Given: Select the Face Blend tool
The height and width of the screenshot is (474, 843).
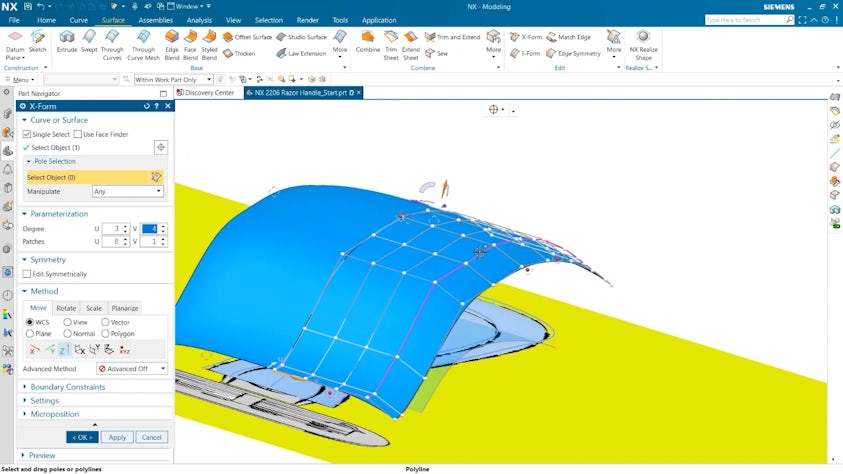Looking at the screenshot, I should coord(190,45).
